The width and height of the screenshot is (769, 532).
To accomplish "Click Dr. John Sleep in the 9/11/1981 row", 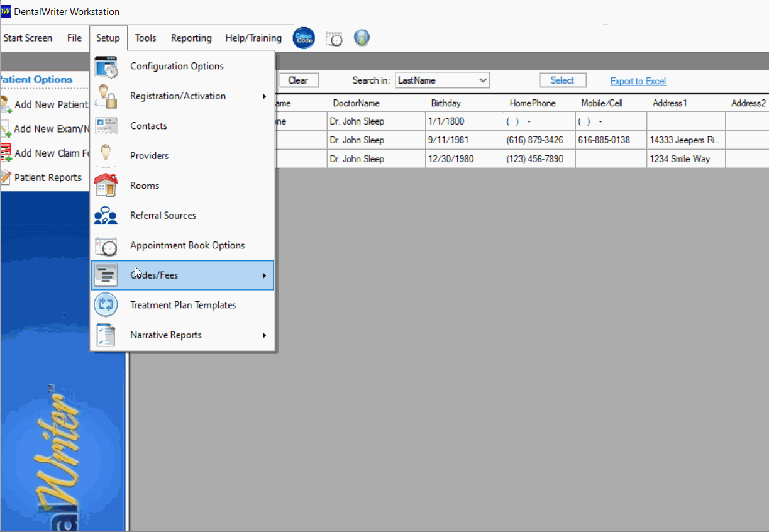I will (376, 140).
